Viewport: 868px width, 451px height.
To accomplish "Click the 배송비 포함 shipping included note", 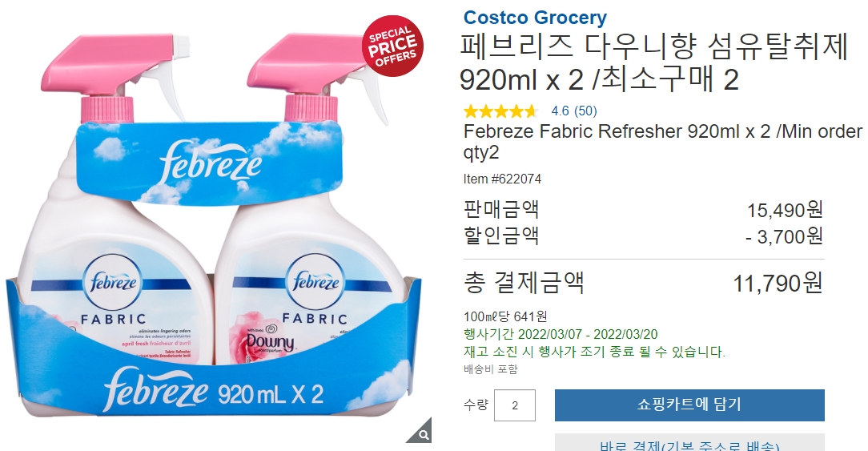I will point(491,369).
